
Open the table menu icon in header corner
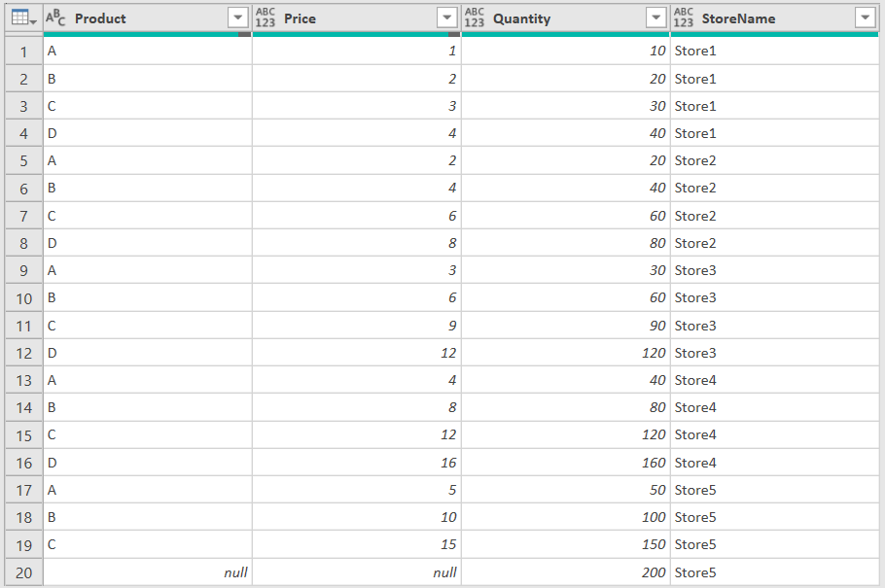click(x=23, y=18)
